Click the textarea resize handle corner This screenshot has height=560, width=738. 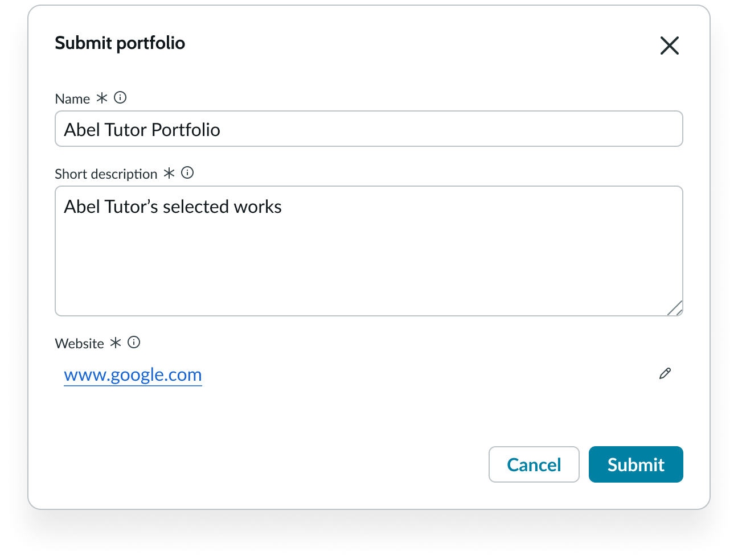(x=675, y=309)
